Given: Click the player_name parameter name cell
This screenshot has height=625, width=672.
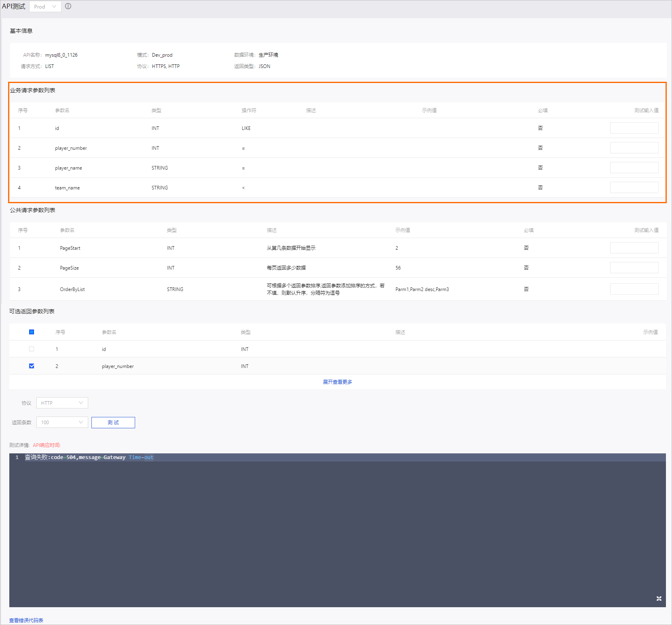Looking at the screenshot, I should click(x=68, y=168).
